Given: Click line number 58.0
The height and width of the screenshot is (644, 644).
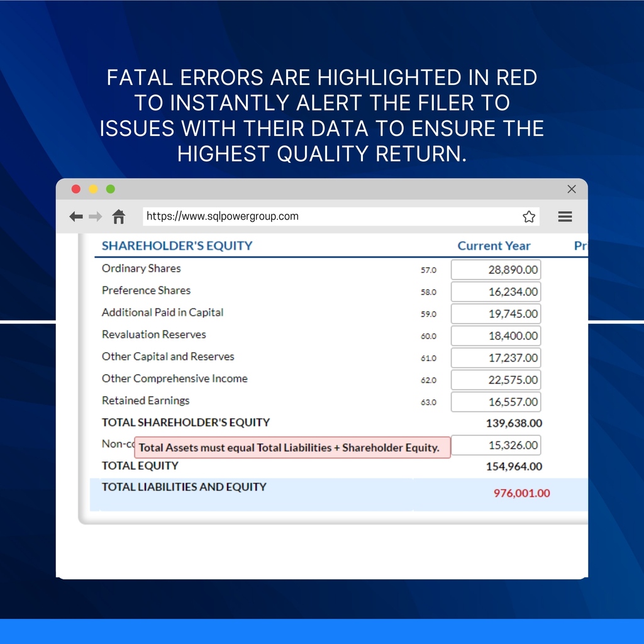Looking at the screenshot, I should [x=428, y=292].
